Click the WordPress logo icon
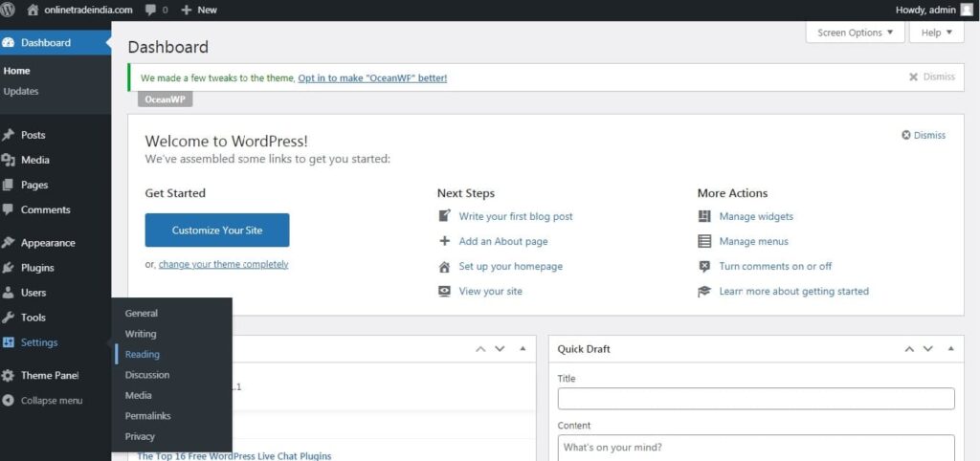Image resolution: width=980 pixels, height=461 pixels. point(8,10)
